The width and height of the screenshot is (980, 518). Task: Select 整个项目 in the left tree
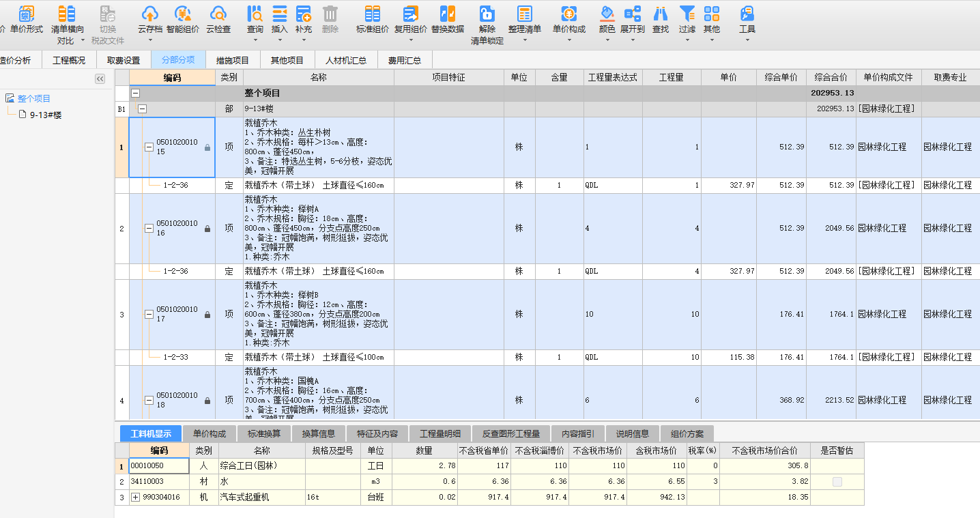34,98
